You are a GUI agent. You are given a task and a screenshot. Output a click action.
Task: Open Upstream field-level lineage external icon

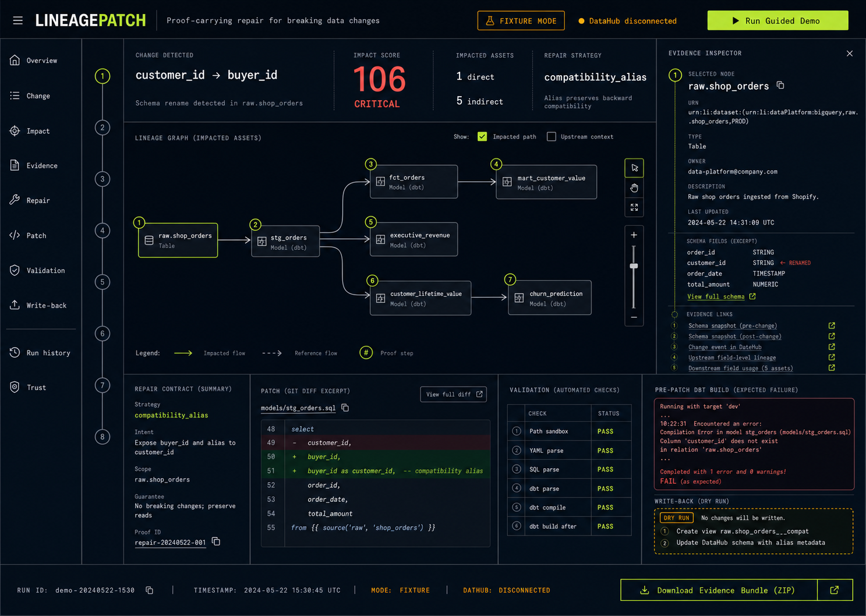[x=832, y=357]
